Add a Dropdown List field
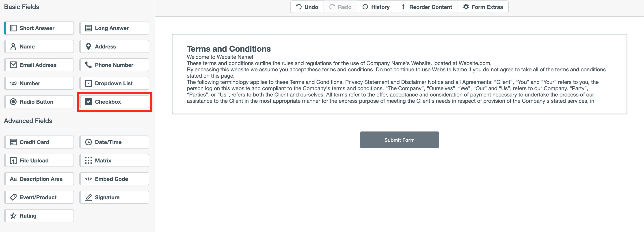Screen dimensions: 644x232 (114, 83)
